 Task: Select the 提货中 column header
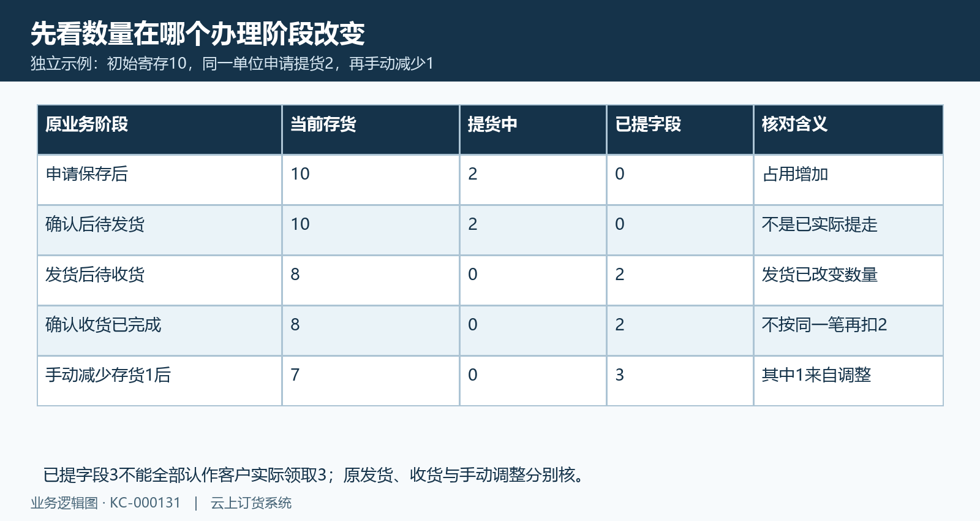tap(492, 124)
